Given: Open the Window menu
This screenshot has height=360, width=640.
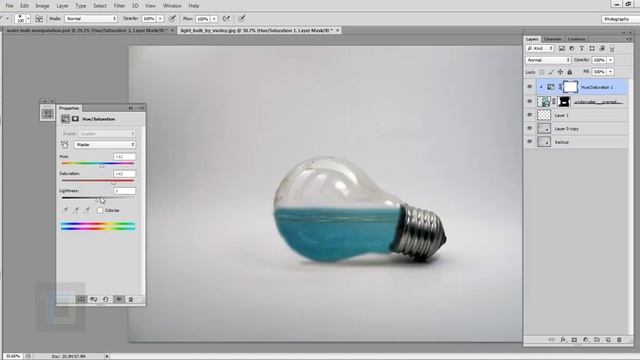Looking at the screenshot, I should coord(172,6).
